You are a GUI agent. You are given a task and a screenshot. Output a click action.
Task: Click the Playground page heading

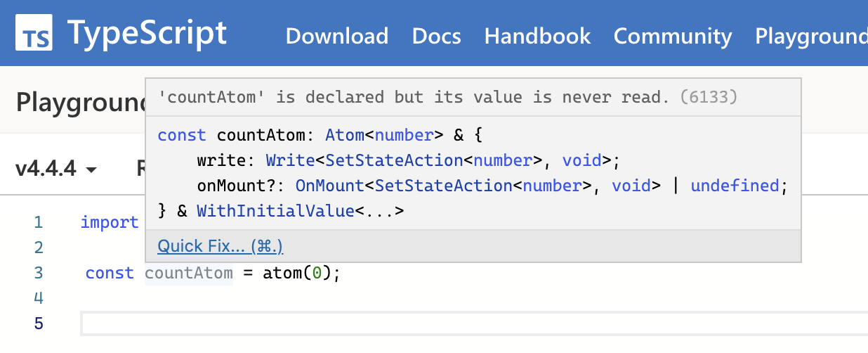79,103
